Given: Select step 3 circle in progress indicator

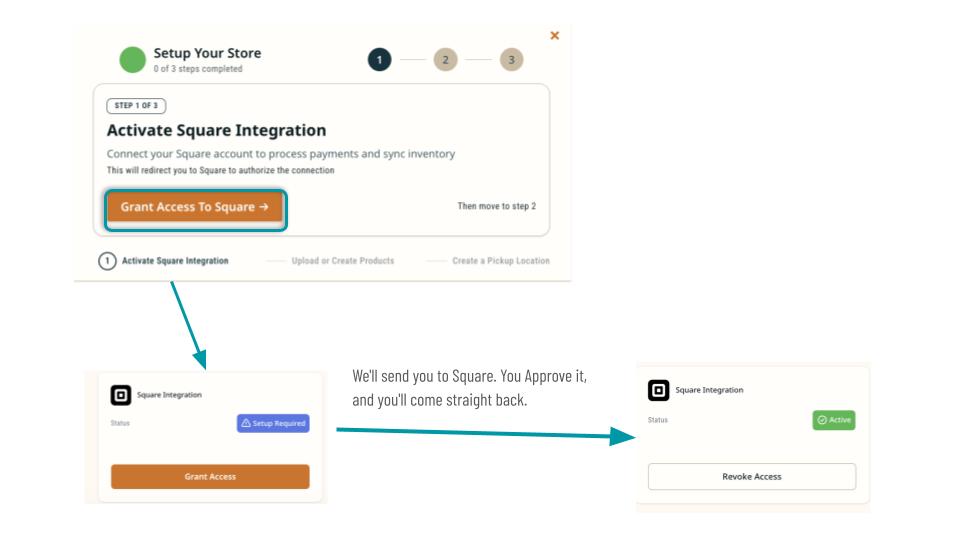Looking at the screenshot, I should [512, 59].
